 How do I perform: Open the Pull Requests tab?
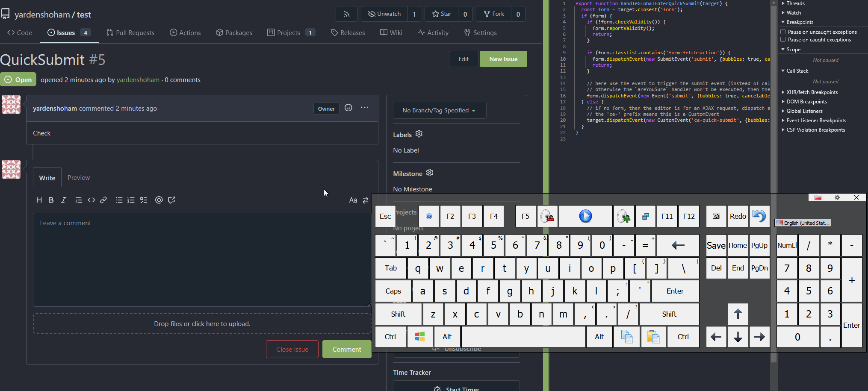[x=130, y=33]
